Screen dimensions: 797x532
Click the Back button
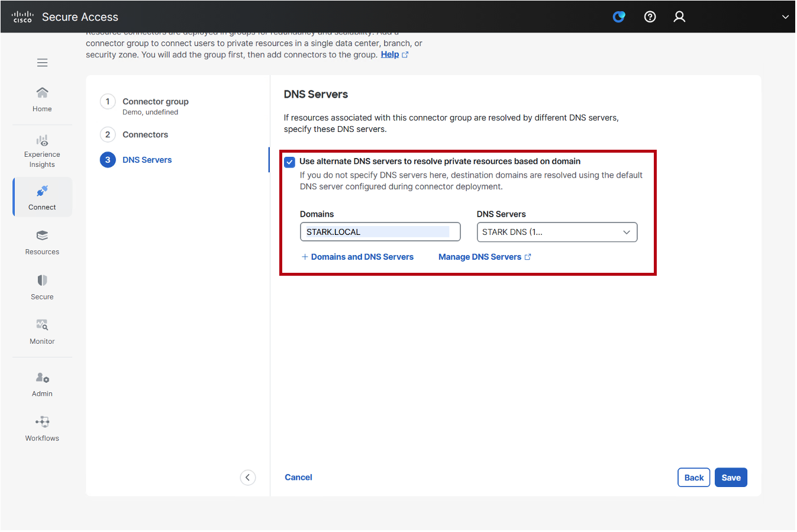tap(693, 478)
